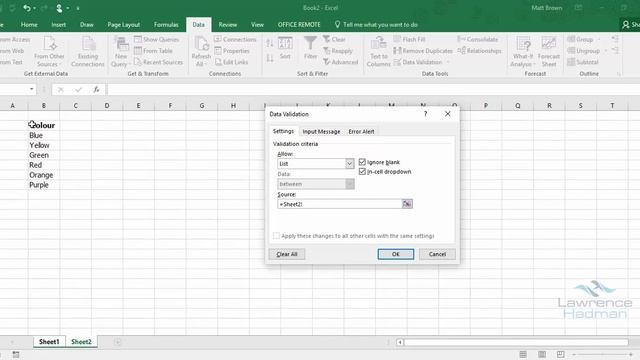Click Flash Fill
640x360 pixels.
click(409, 39)
